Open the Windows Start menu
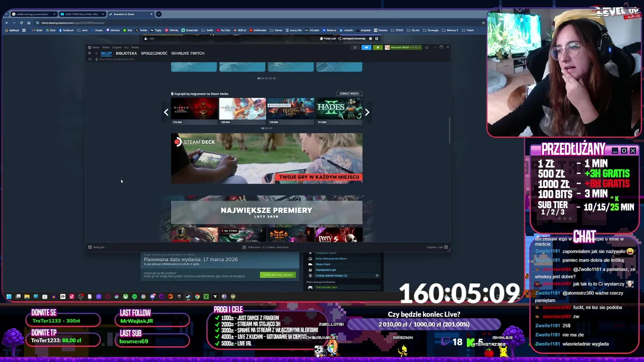This screenshot has height=362, width=644. (x=9, y=297)
